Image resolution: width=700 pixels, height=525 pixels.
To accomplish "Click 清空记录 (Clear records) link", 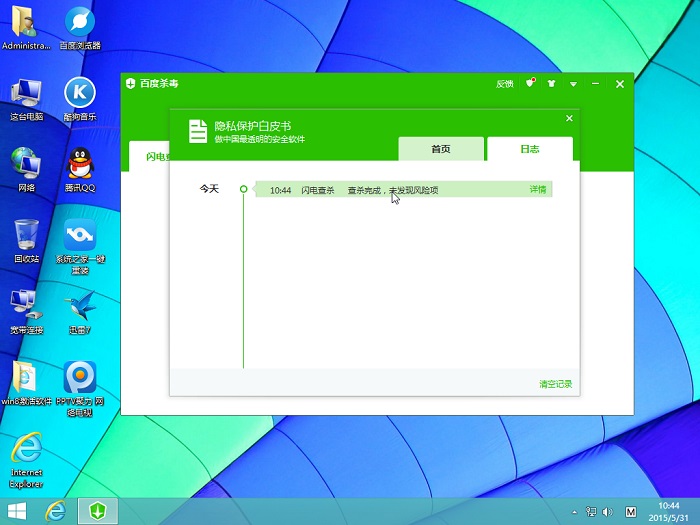I will pyautogui.click(x=555, y=384).
